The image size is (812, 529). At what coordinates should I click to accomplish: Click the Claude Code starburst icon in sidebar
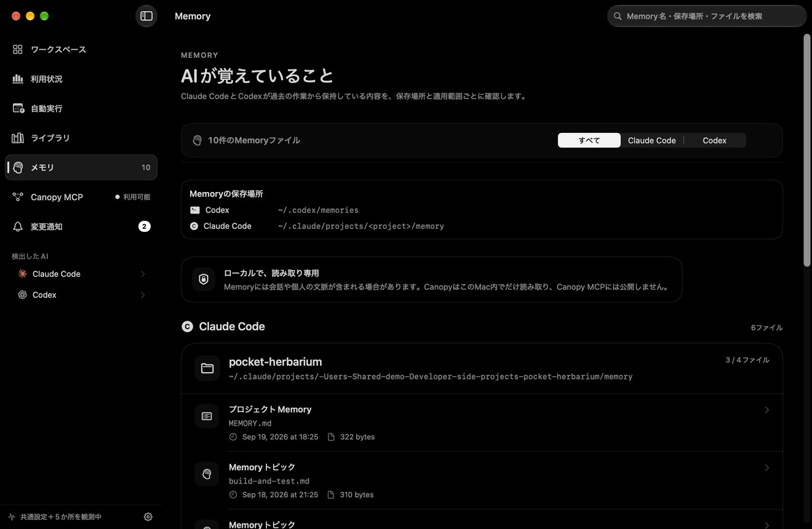[x=22, y=274]
